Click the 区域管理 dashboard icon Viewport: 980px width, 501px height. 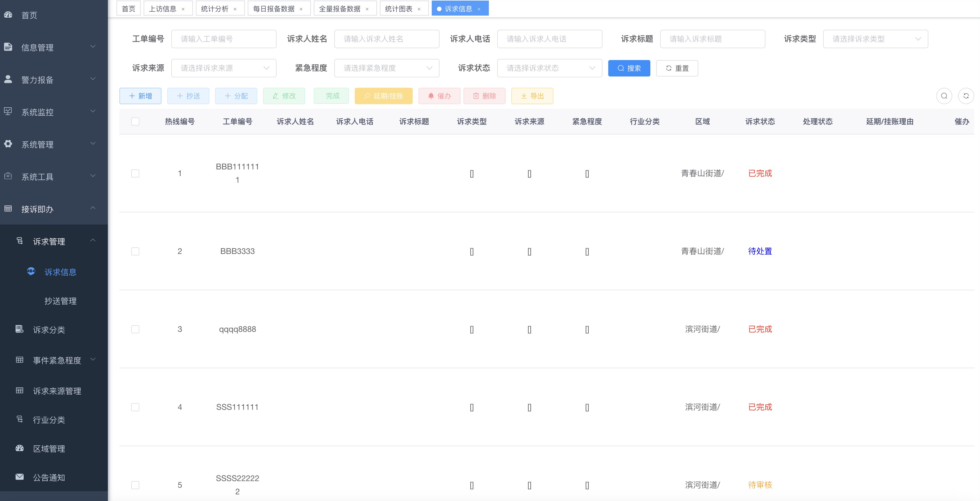click(x=20, y=448)
